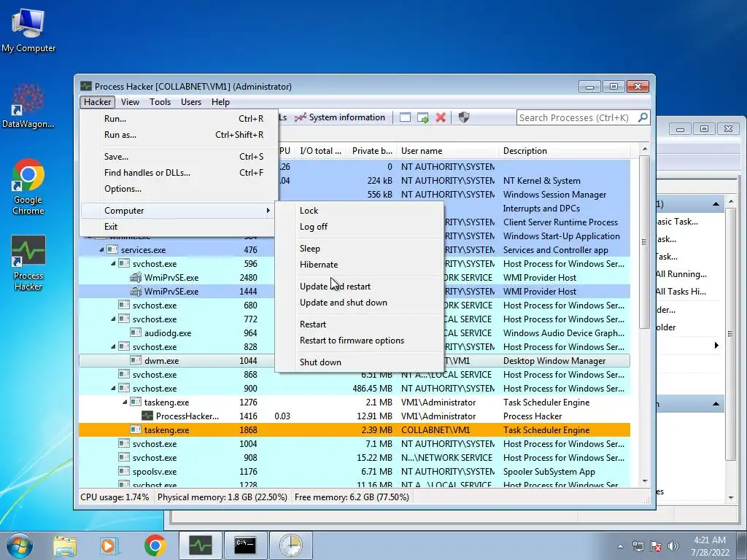The height and width of the screenshot is (560, 747).
Task: Open the View menu
Action: 130,102
